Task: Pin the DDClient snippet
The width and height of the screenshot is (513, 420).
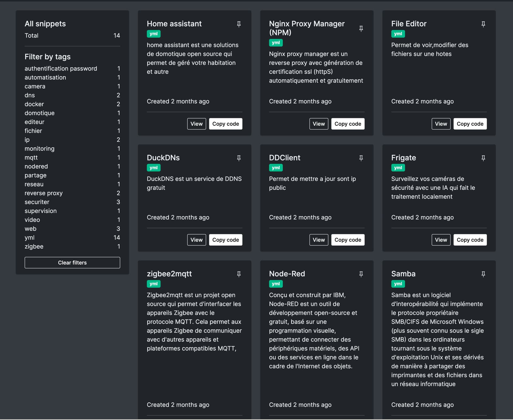Action: coord(361,158)
